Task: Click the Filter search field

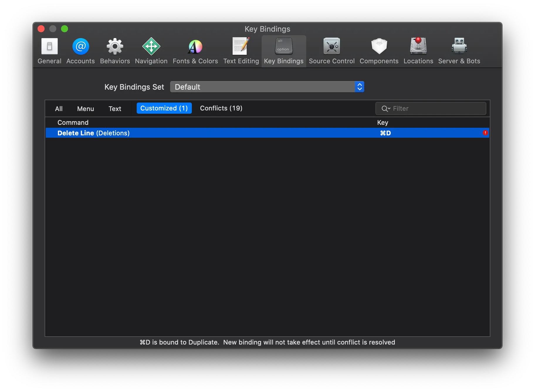Action: 437,109
